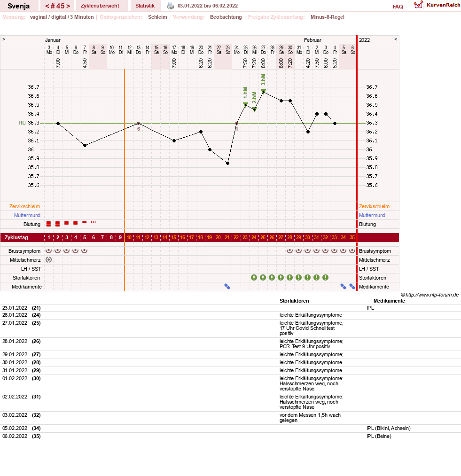Image resolution: width=461 pixels, height=476 pixels.
Task: Click the Medikamente column header in notes
Action: [389, 301]
